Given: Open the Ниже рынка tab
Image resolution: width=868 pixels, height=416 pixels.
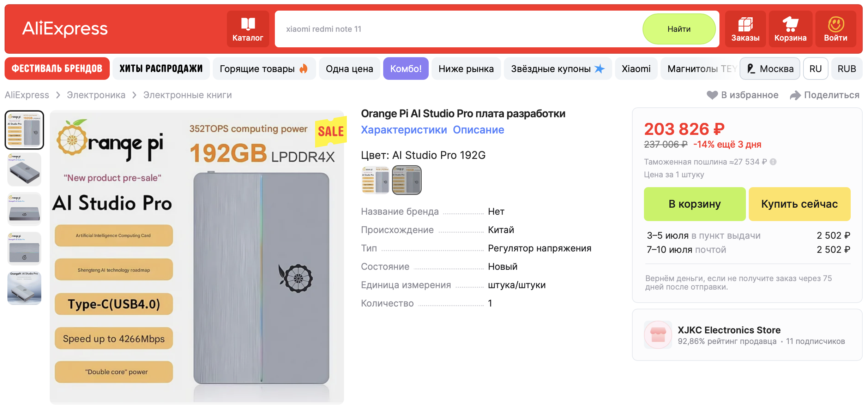Looking at the screenshot, I should click(466, 69).
